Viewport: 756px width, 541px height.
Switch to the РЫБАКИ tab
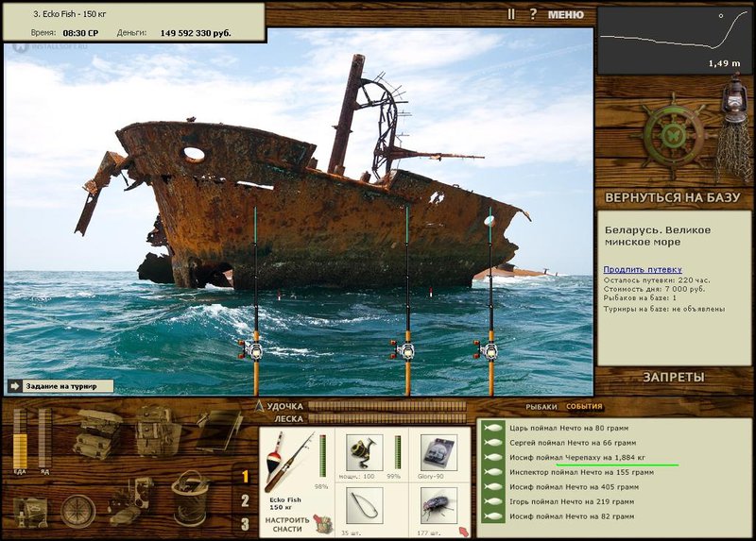(541, 407)
